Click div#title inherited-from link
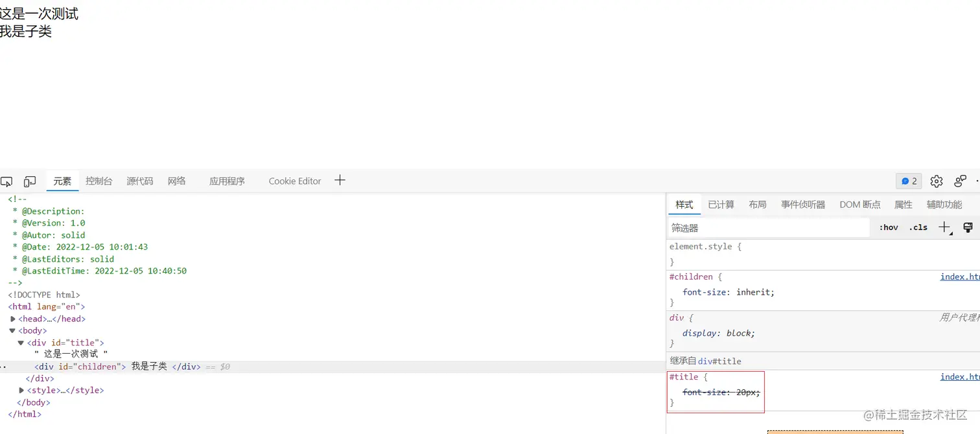This screenshot has height=434, width=980. pyautogui.click(x=719, y=361)
